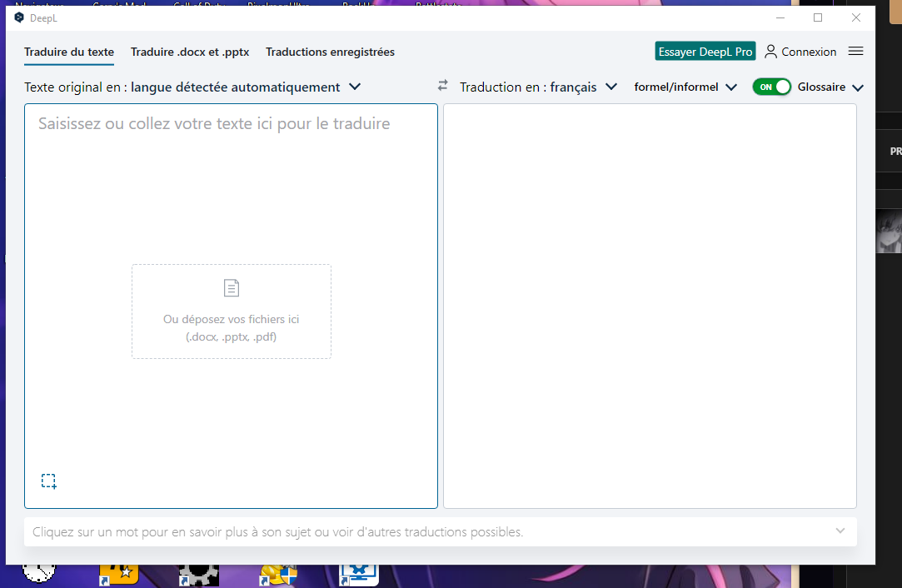Close the DeepL window
This screenshot has height=588, width=902.
tap(856, 17)
